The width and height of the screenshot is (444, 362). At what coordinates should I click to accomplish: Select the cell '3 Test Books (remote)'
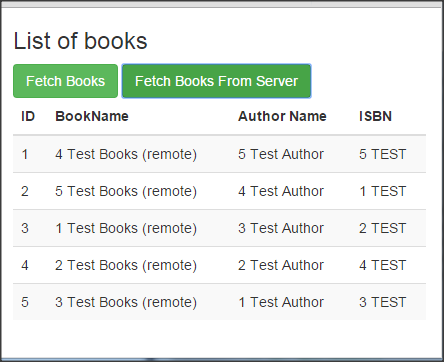click(126, 302)
